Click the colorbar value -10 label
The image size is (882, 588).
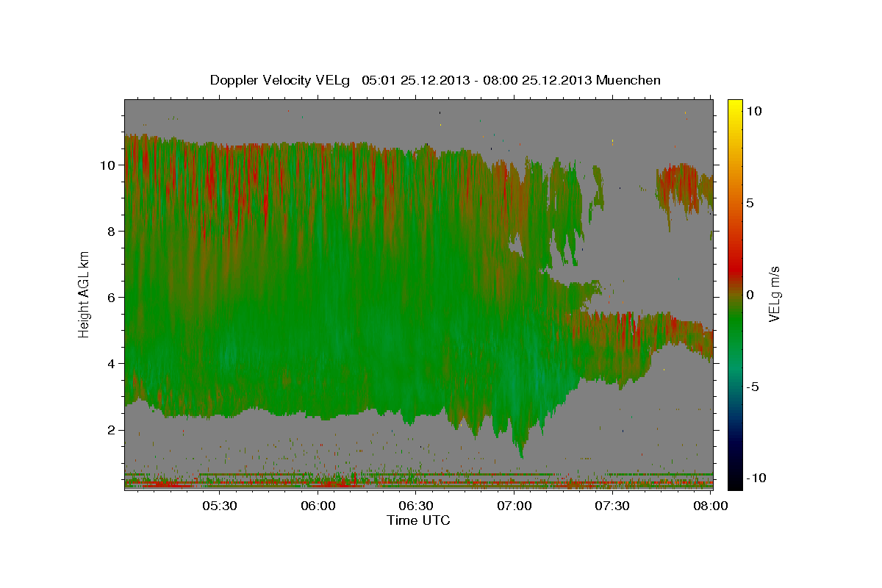pos(757,478)
